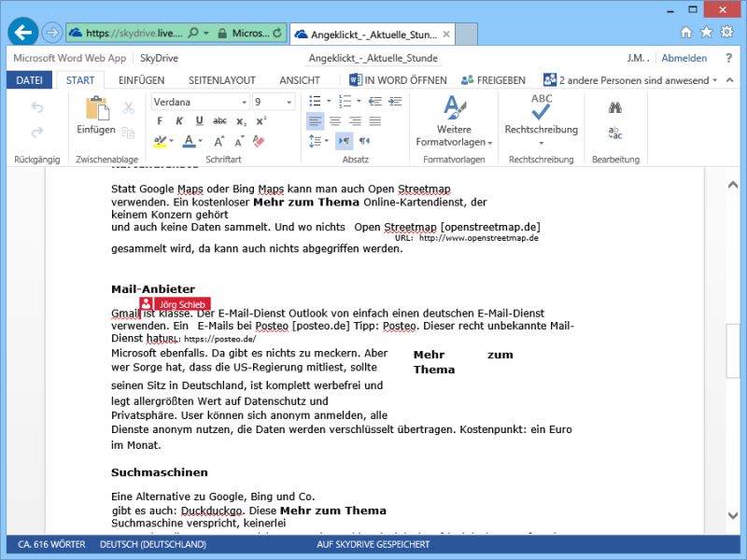Image resolution: width=747 pixels, height=560 pixels.
Task: Expand font color dropdown arrow
Action: 201,141
